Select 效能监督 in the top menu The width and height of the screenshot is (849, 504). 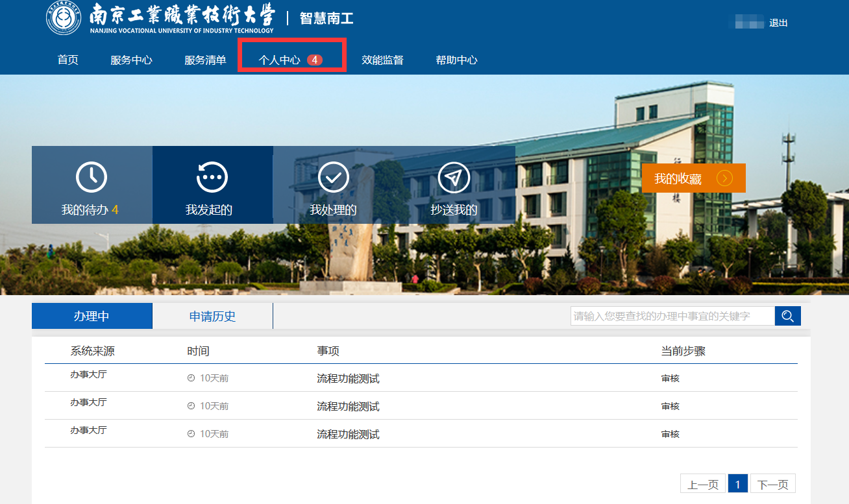coord(382,60)
